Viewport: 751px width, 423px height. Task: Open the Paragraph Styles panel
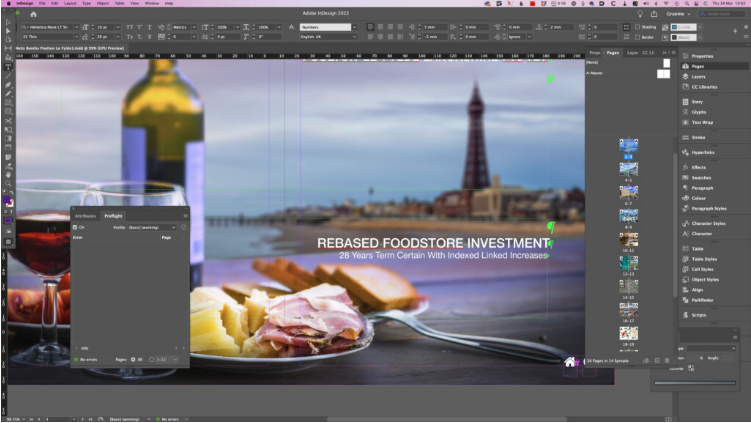click(x=708, y=208)
